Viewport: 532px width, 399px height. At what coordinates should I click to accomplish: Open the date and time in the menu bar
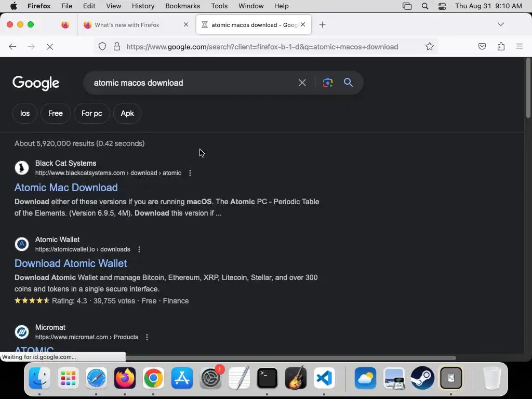(x=488, y=6)
